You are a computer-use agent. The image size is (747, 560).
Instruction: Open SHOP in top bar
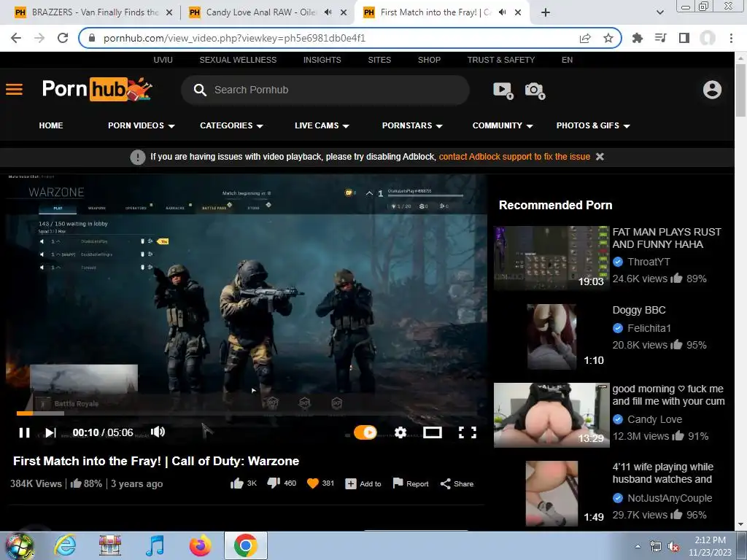tap(429, 60)
